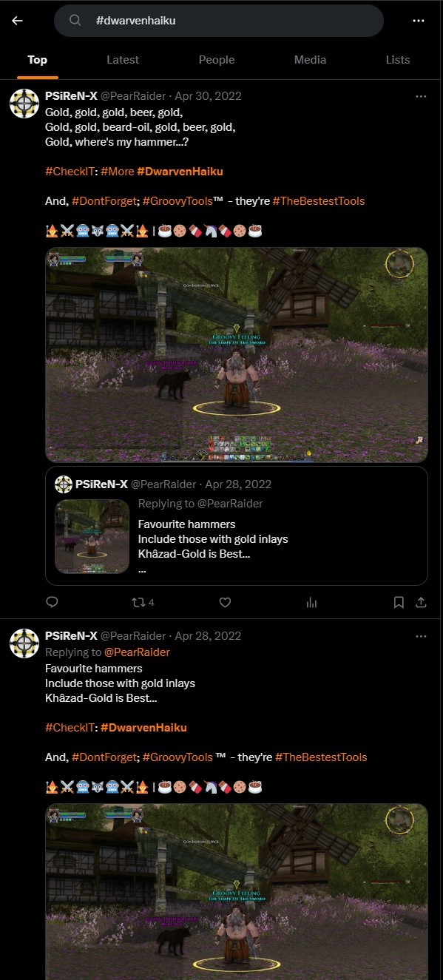Open the People tab

pyautogui.click(x=217, y=60)
